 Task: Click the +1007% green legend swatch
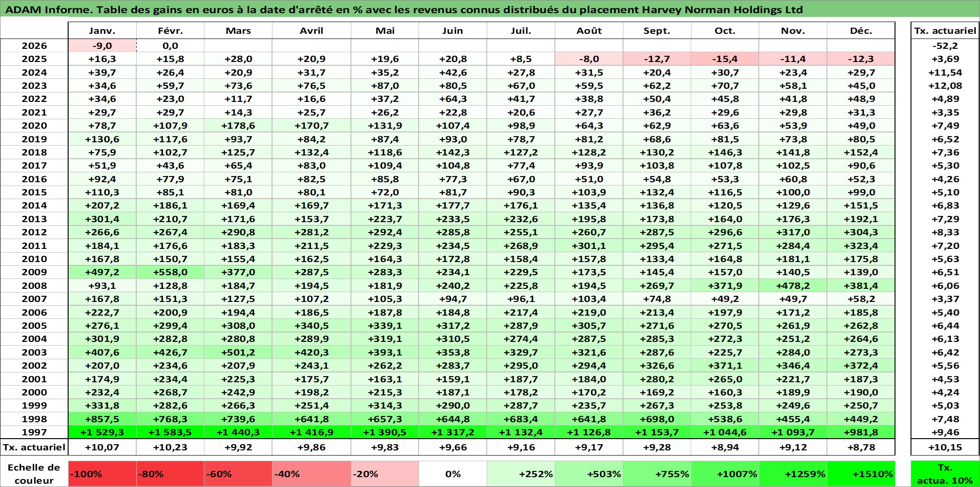tap(725, 474)
